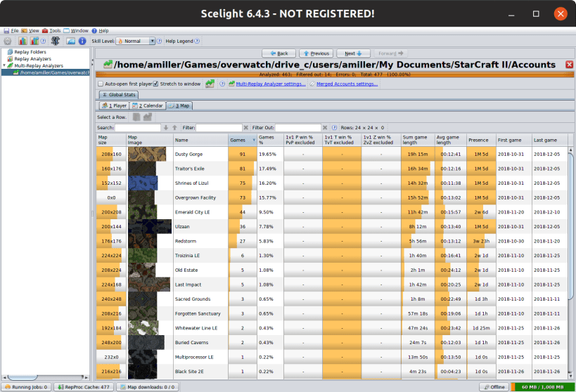Sort by the Last game column header
Viewport: 576px width, 392px height.
click(549, 141)
